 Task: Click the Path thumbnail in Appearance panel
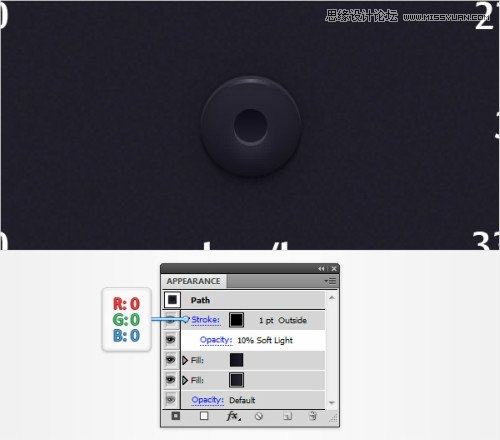click(x=172, y=300)
